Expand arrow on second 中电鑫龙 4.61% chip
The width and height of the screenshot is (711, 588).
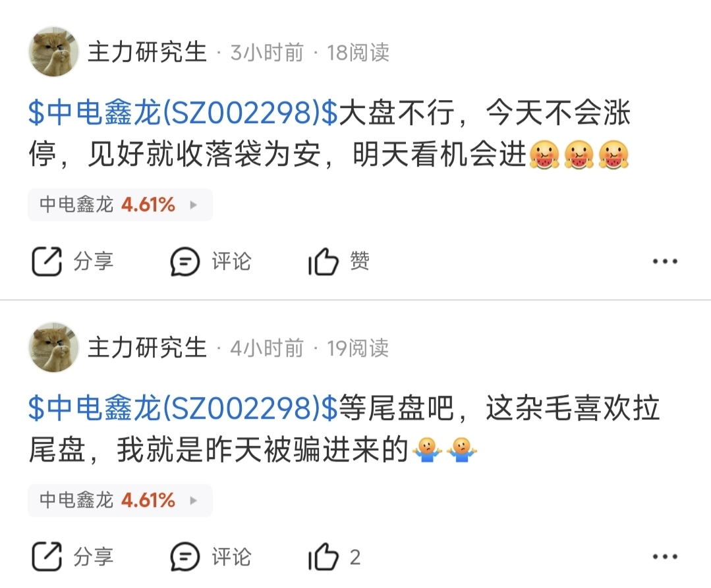click(x=194, y=500)
